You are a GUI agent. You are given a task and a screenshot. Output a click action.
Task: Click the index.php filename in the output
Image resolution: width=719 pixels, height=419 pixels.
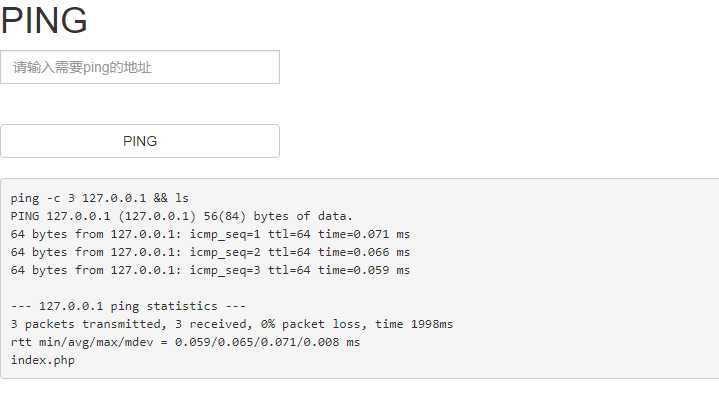tap(43, 360)
